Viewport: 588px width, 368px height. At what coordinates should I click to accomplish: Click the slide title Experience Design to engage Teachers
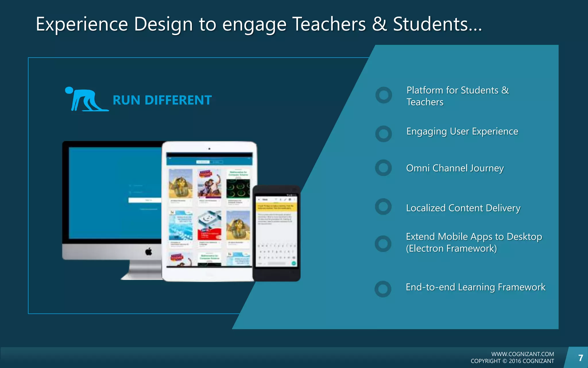coord(259,24)
